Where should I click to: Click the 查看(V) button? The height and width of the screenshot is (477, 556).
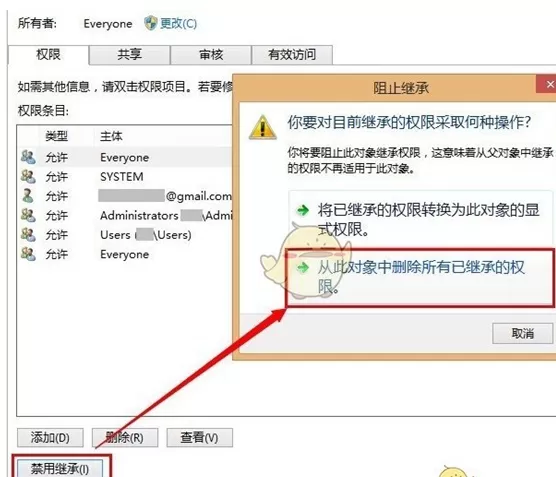pos(200,438)
